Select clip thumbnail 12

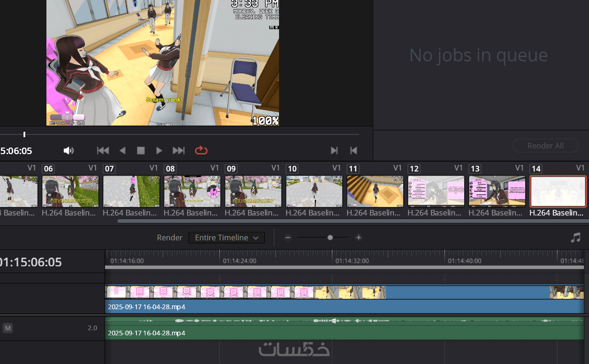(436, 192)
